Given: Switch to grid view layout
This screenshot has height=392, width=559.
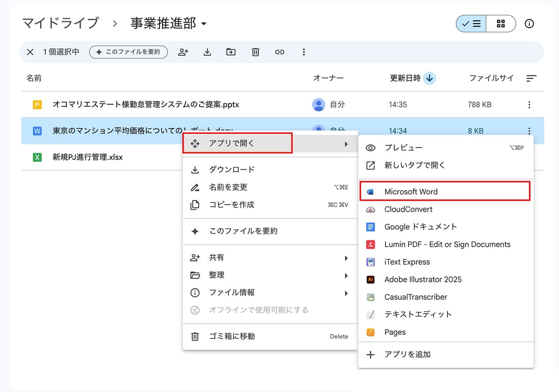Looking at the screenshot, I should tap(501, 24).
